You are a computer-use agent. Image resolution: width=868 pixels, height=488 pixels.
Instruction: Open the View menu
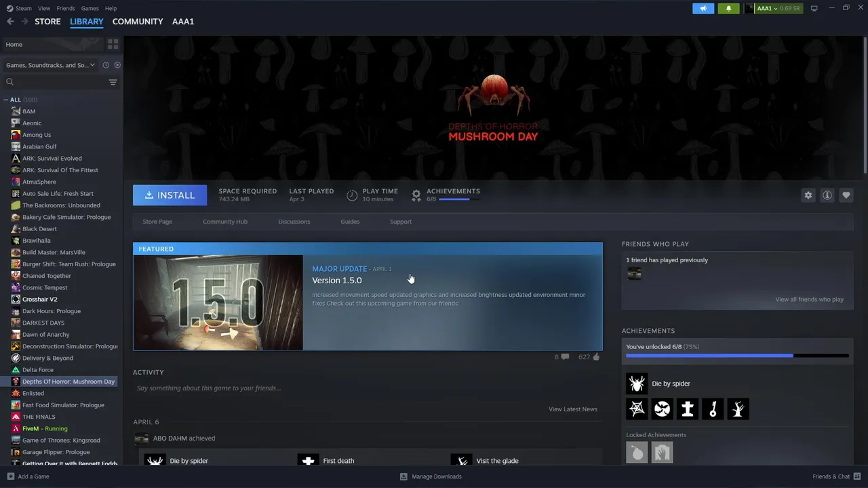pyautogui.click(x=44, y=8)
